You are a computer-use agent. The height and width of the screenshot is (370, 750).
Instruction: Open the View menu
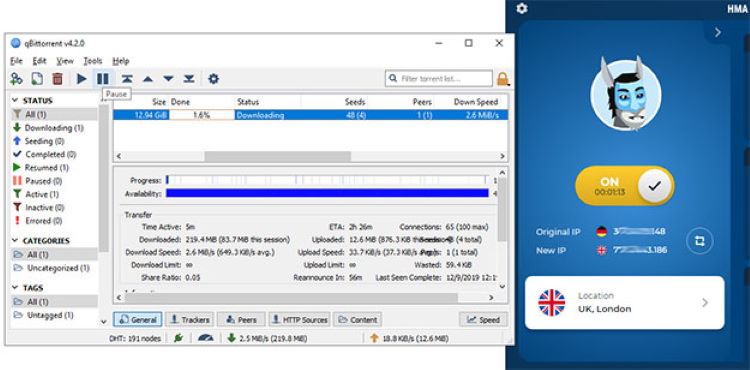point(65,61)
